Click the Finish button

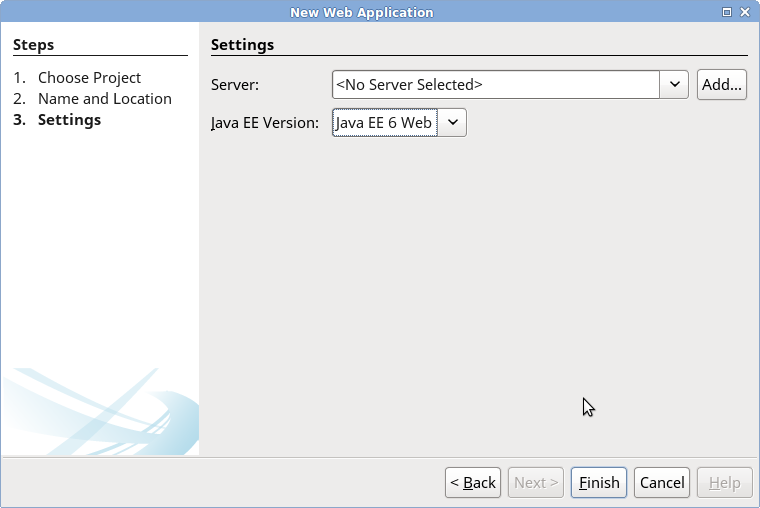pyautogui.click(x=599, y=482)
